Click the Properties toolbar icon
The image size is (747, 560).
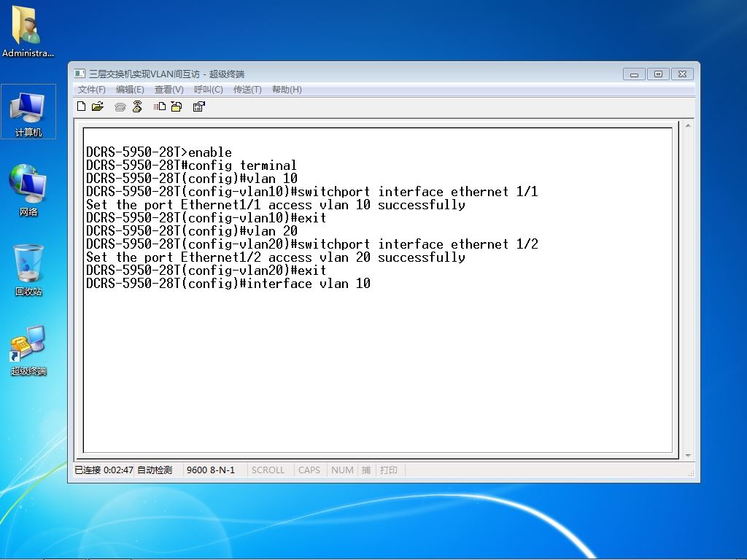(198, 106)
